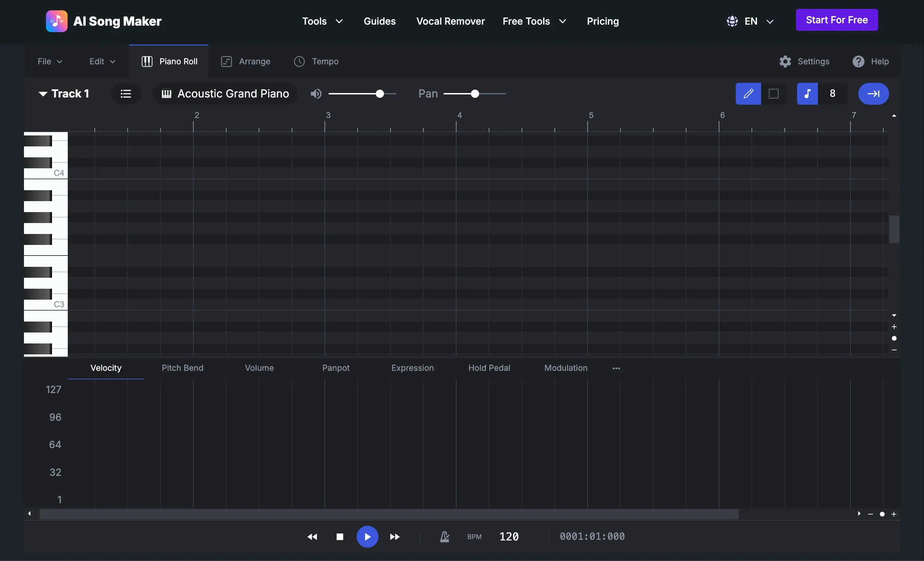
Task: Fast forward playback
Action: [395, 537]
